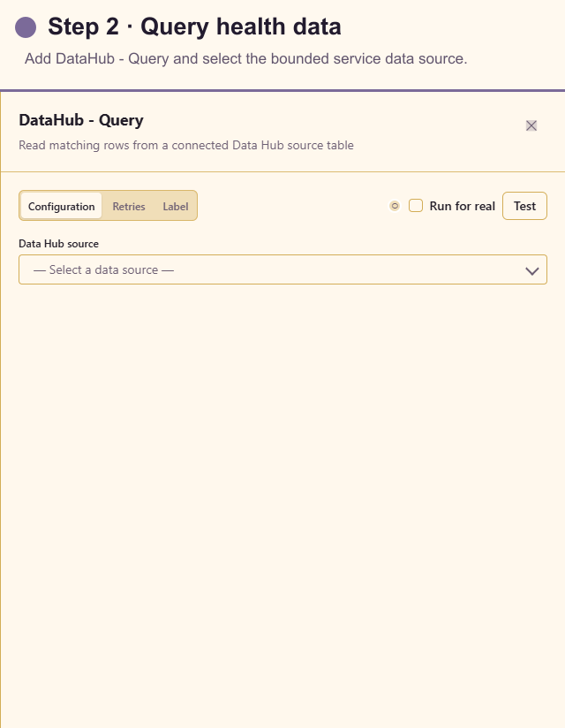Switch to the Configuration tab
Image resolution: width=565 pixels, height=728 pixels.
tap(61, 206)
